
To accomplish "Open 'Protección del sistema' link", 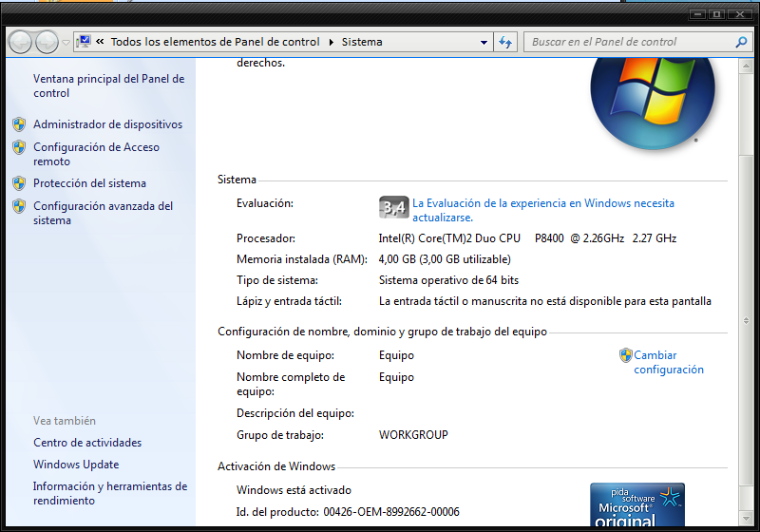I will click(x=89, y=183).
